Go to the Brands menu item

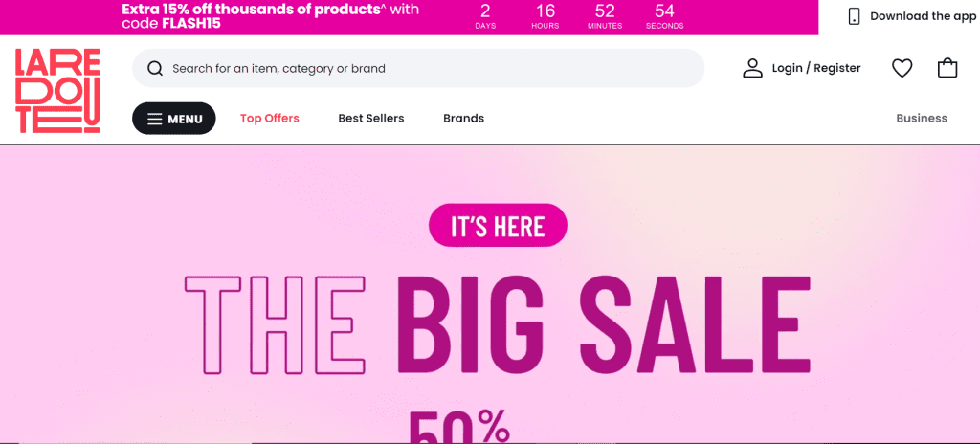pos(464,119)
